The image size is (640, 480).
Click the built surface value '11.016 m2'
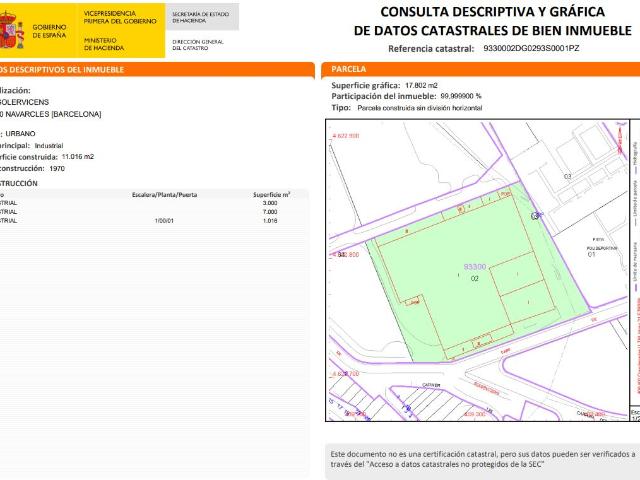(78, 157)
